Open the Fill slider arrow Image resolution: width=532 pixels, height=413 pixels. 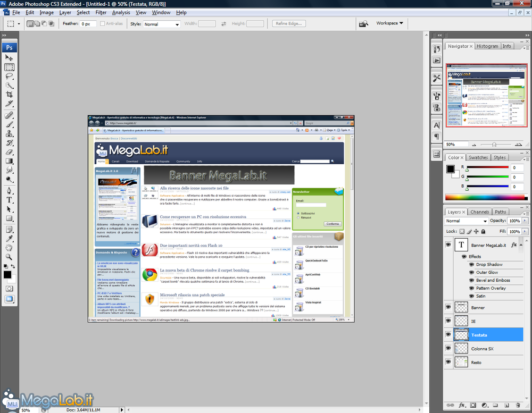(525, 232)
